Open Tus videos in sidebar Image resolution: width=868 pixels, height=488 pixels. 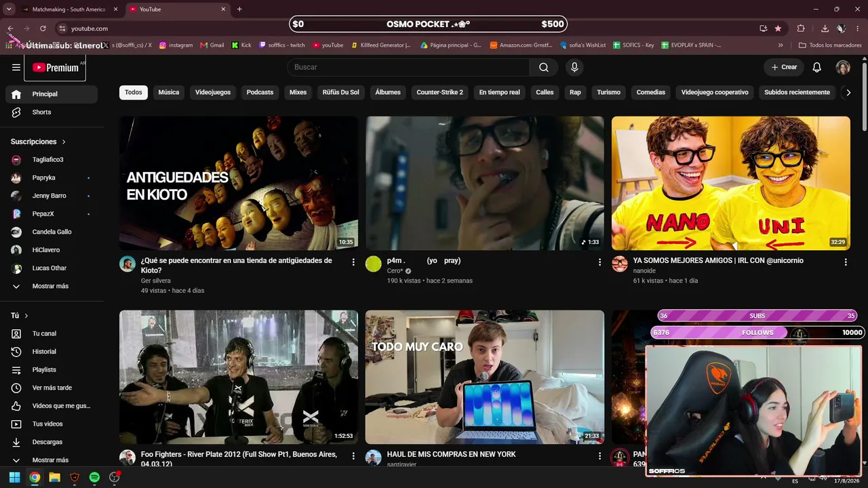(x=52, y=424)
